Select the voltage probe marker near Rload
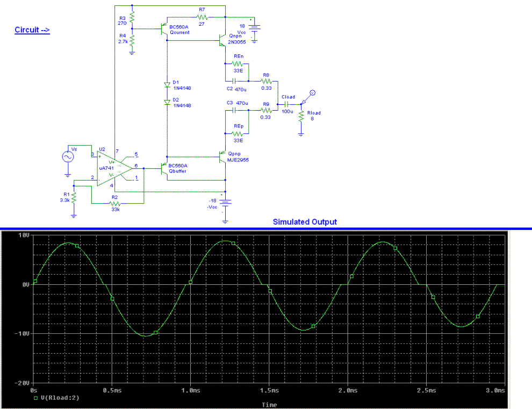Image resolution: width=532 pixels, height=409 pixels. tap(309, 97)
